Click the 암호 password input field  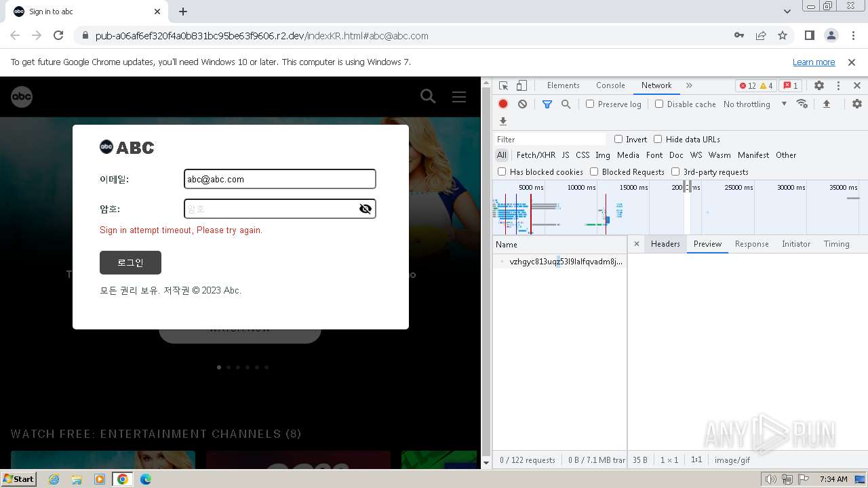(279, 209)
